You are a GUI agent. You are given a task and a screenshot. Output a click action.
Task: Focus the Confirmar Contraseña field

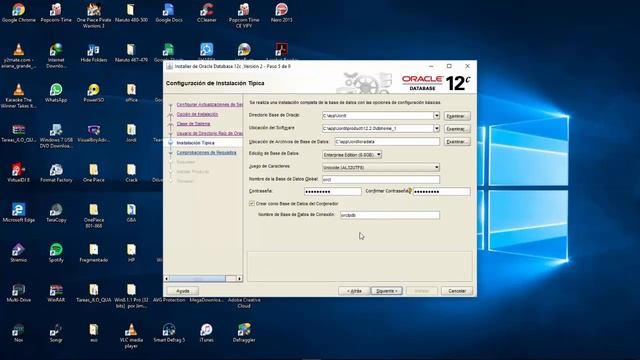click(441, 191)
